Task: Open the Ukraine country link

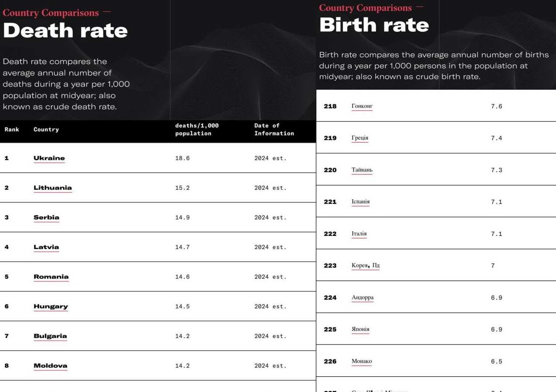Action: (49, 158)
